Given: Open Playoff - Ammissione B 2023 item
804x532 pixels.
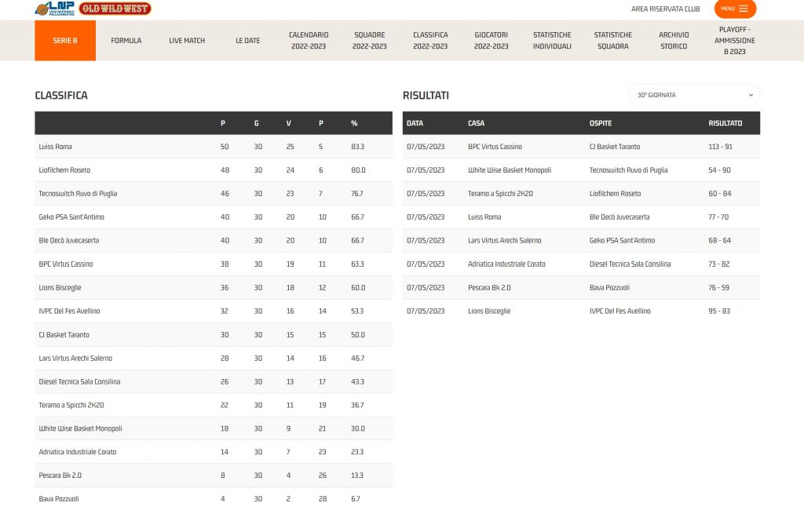Looking at the screenshot, I should (734, 41).
